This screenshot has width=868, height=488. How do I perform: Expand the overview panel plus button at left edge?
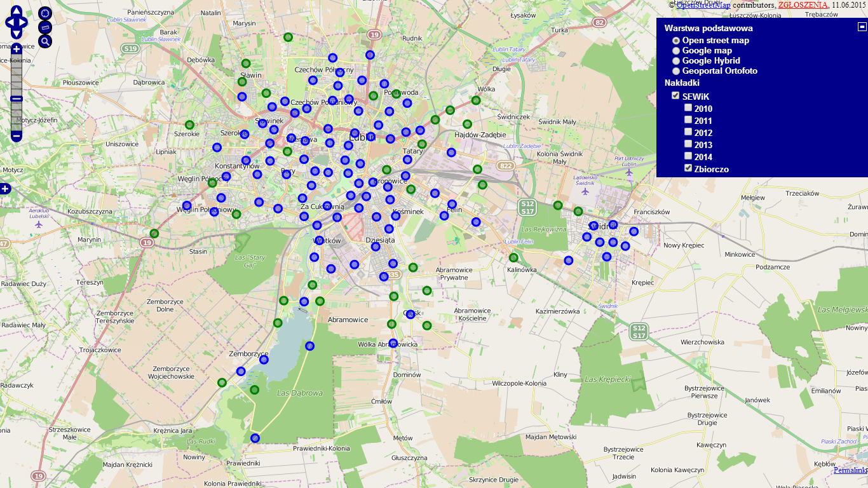pyautogui.click(x=5, y=189)
